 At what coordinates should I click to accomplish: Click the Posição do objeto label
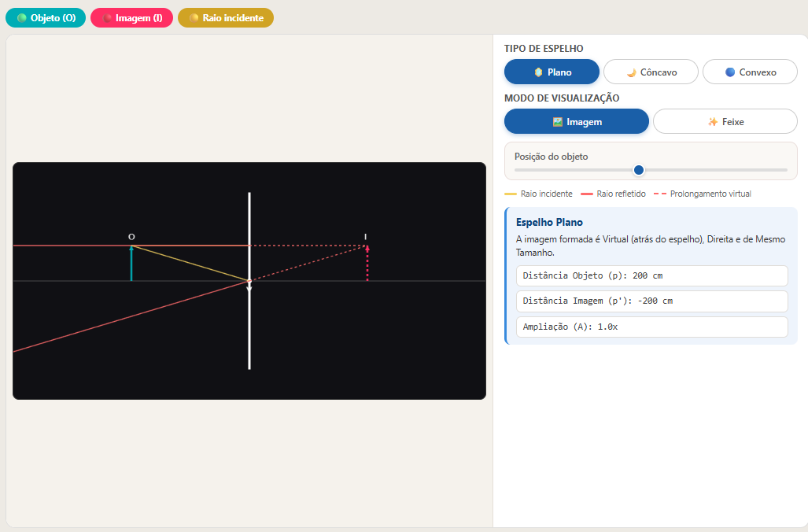[551, 156]
